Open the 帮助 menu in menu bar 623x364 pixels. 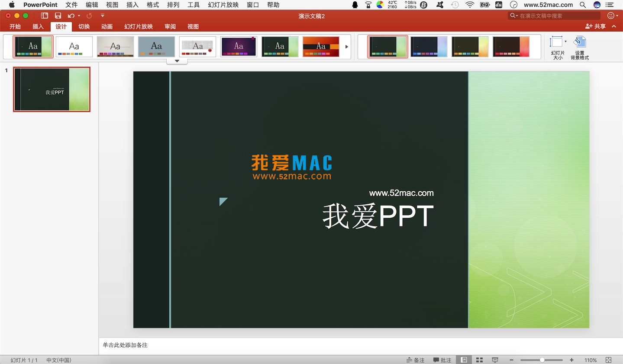tap(273, 5)
